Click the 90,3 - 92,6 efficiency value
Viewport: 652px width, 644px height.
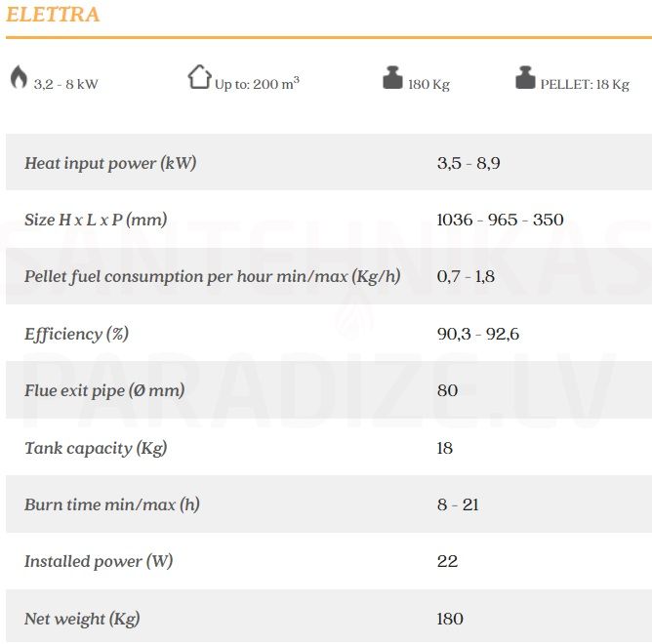tap(478, 334)
